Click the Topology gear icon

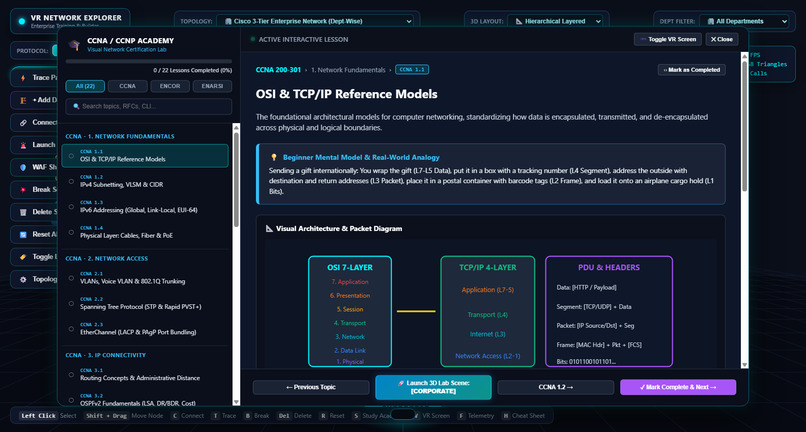pyautogui.click(x=23, y=279)
